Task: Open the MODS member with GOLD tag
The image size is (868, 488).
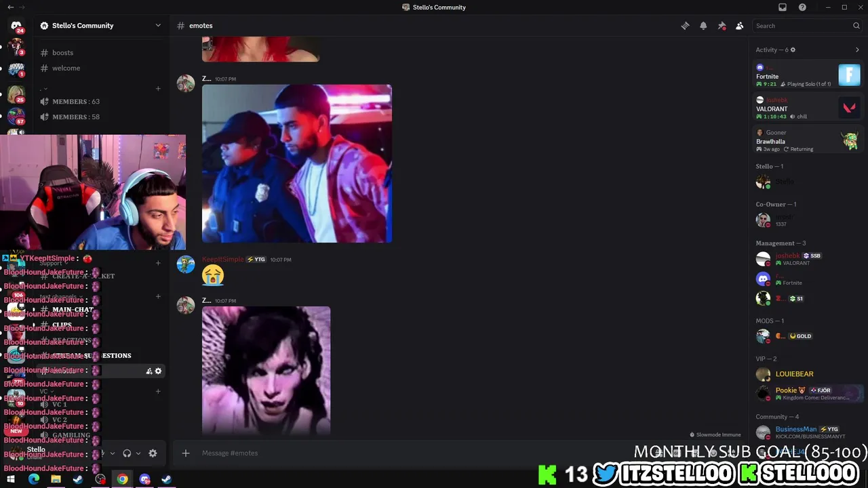Action: point(808,336)
